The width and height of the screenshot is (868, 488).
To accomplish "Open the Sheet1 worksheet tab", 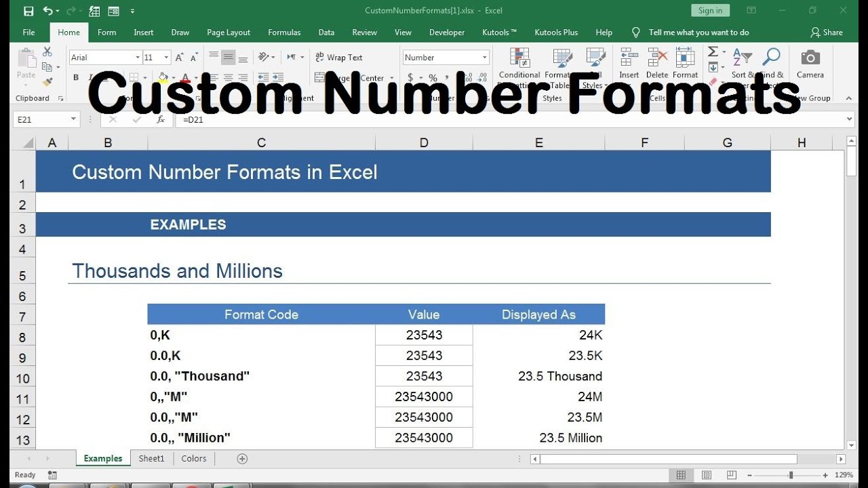I will 151,459.
